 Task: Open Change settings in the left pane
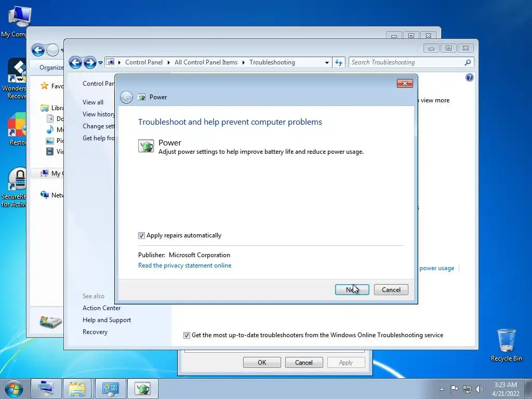[98, 126]
